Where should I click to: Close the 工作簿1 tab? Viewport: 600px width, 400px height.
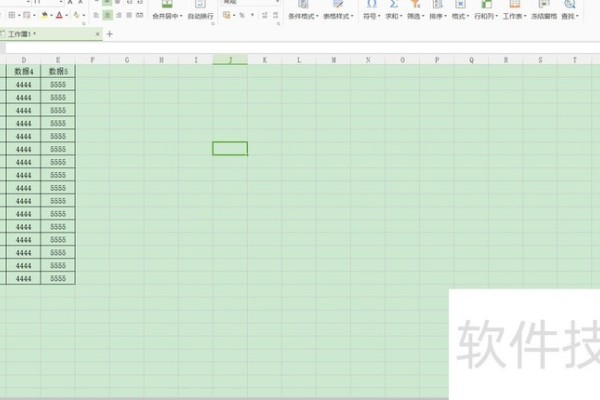[98, 34]
